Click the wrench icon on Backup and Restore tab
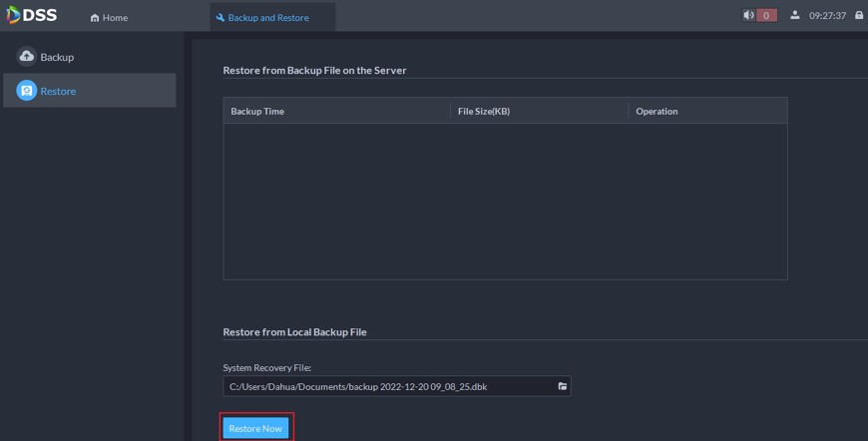This screenshot has height=441, width=868. pos(220,18)
